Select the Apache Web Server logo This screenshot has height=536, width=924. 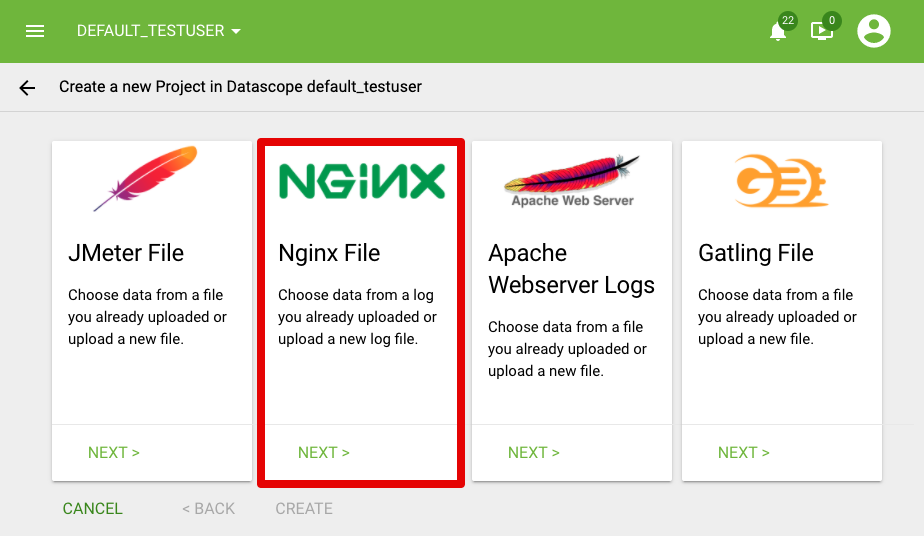point(572,181)
